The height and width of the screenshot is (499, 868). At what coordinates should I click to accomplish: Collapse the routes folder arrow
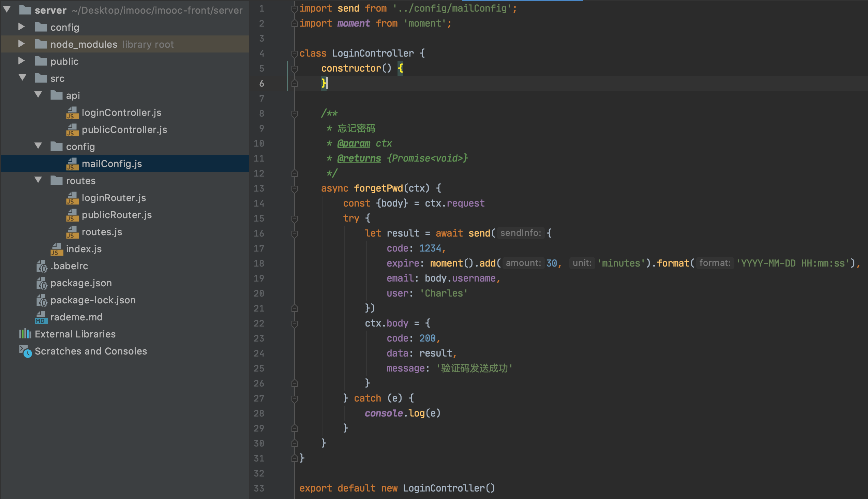click(x=39, y=180)
